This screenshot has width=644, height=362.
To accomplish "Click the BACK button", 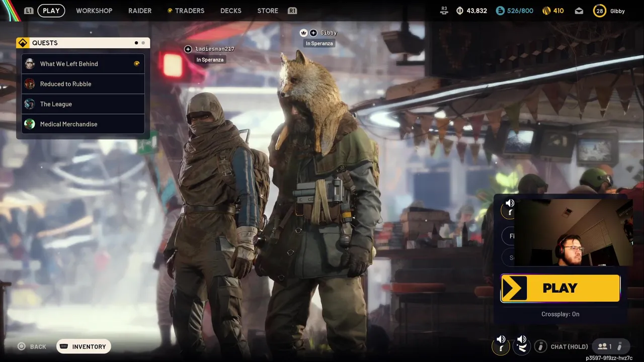I will (x=32, y=346).
